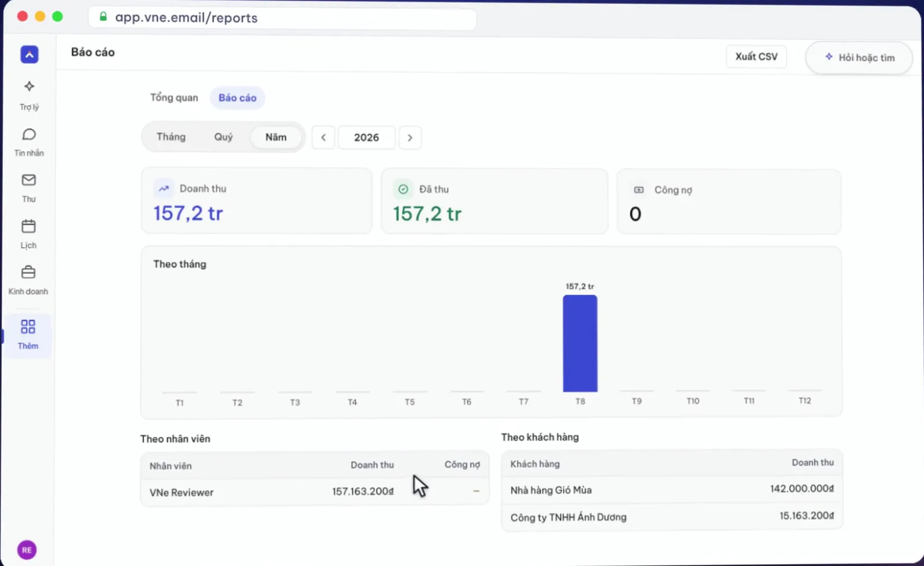Click the 157.163.200đ revenue value
Viewport: 924px width, 566px height.
[x=363, y=491]
